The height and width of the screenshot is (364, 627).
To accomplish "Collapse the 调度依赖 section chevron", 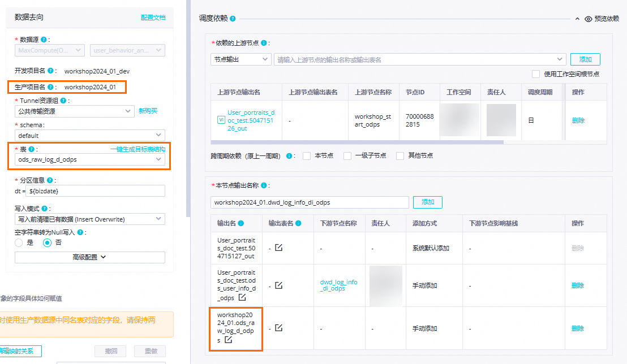I will [x=577, y=19].
